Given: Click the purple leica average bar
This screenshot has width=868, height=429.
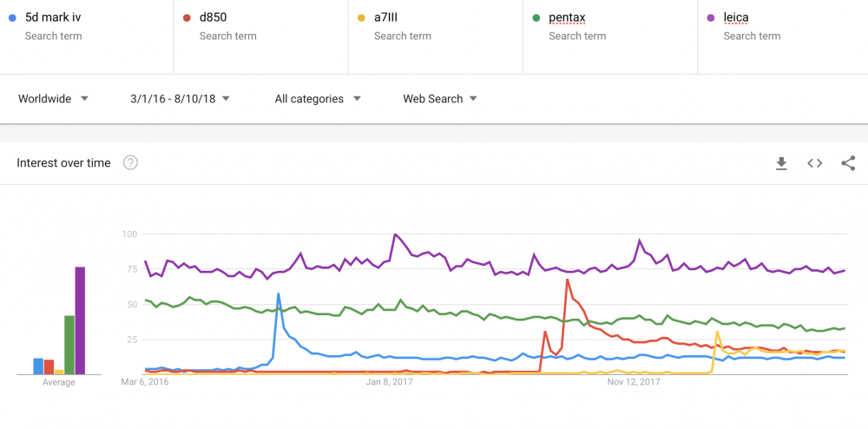Looking at the screenshot, I should point(80,320).
